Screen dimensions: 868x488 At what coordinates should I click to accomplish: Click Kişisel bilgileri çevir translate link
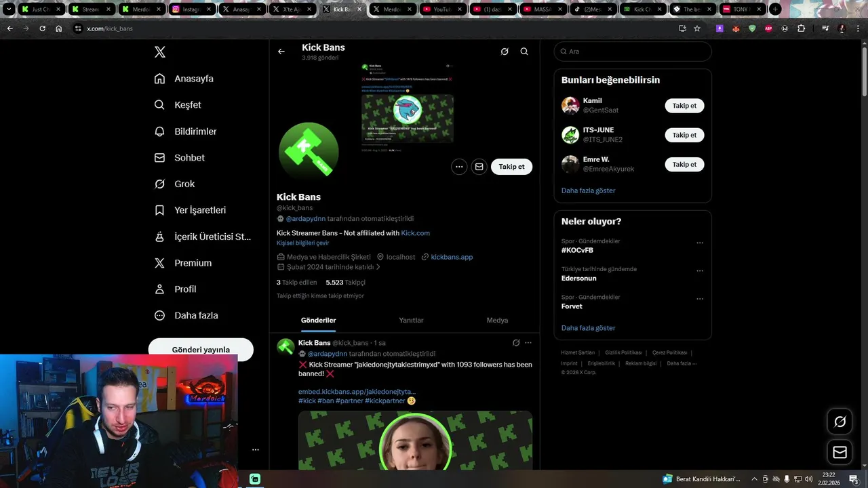pyautogui.click(x=302, y=243)
